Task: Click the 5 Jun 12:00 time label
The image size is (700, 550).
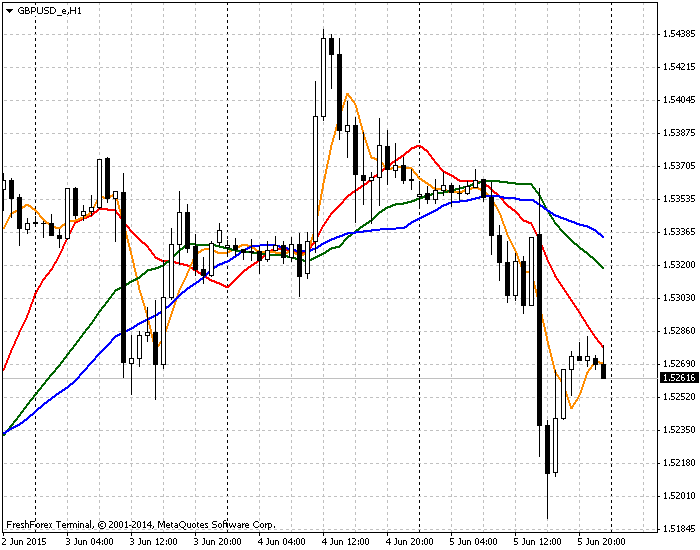Action: click(538, 542)
